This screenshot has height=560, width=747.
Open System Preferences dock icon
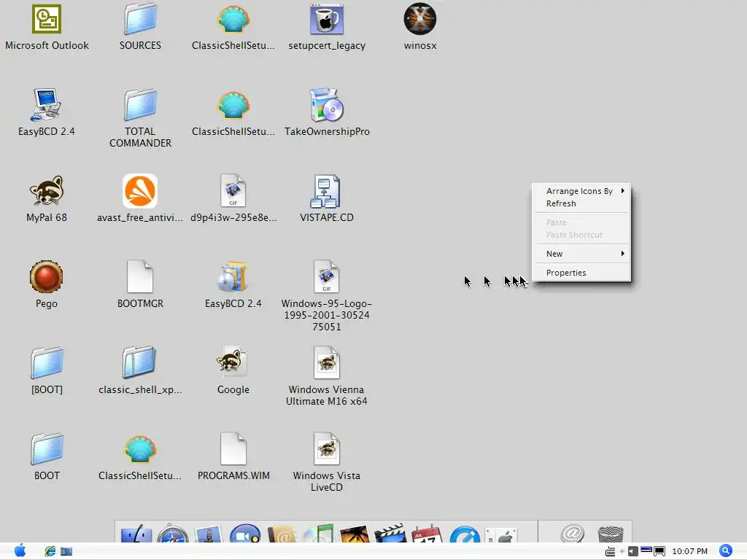tap(501, 534)
